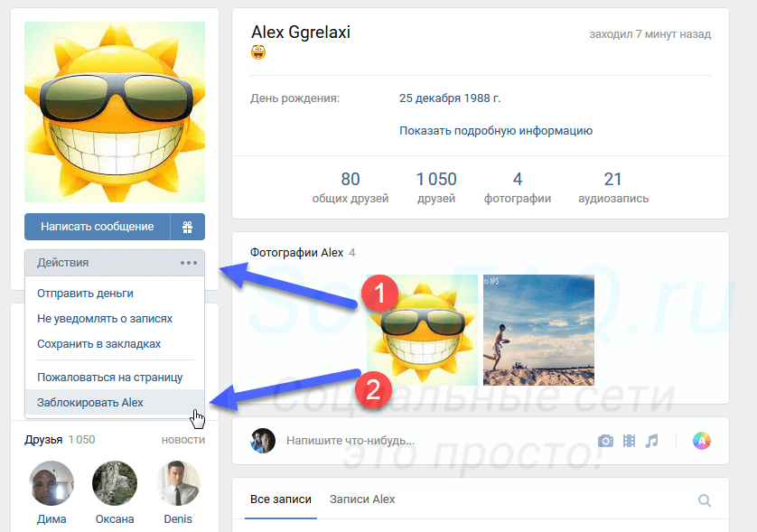Attach audio via music note icon
Viewport: 757px width, 532px height.
click(x=651, y=441)
